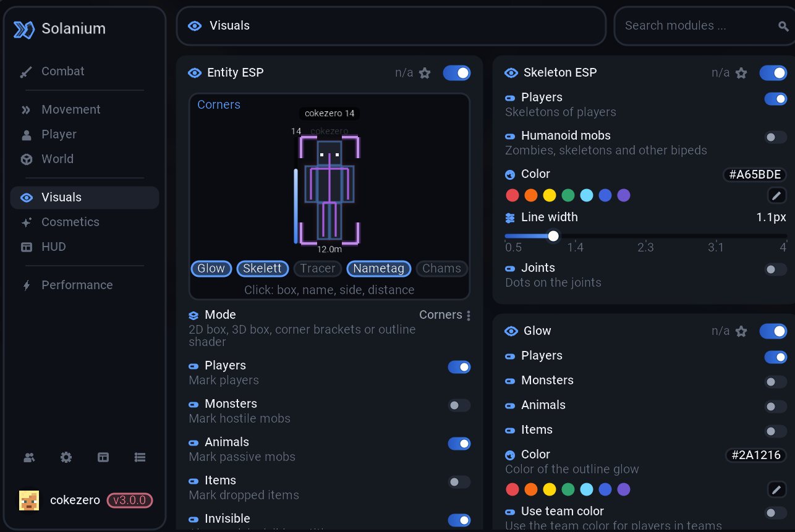
Task: Enable Use team color switch
Action: [x=776, y=513]
